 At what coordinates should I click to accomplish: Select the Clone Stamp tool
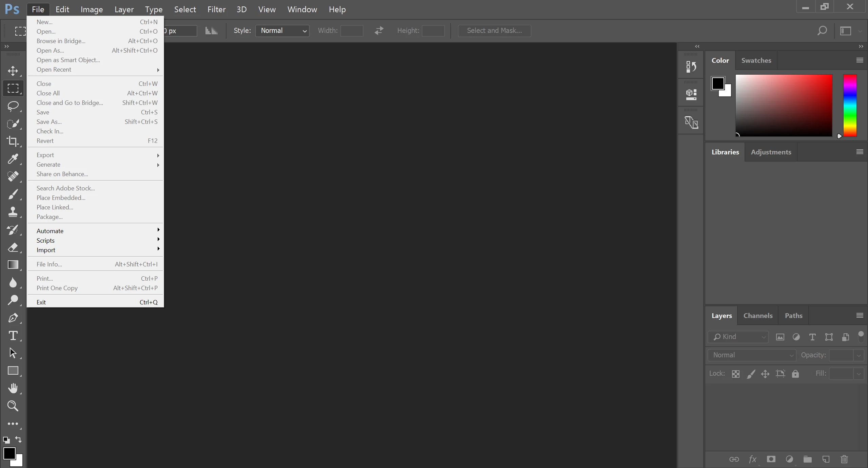pos(13,212)
